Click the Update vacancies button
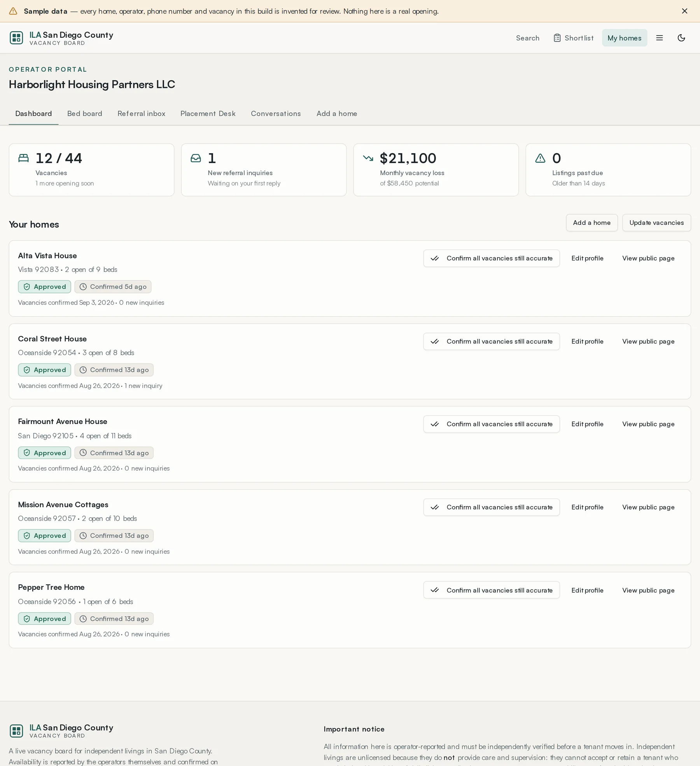 pos(656,223)
